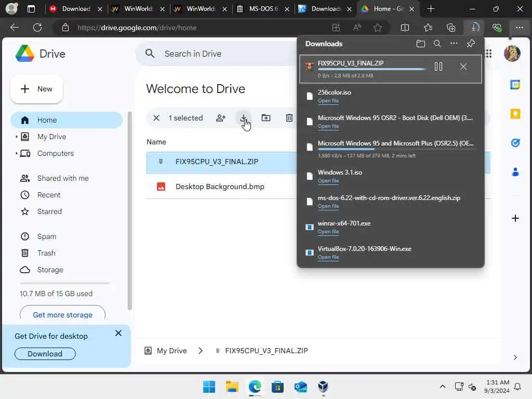Switch to first Download browser tab
The height and width of the screenshot is (399, 532).
pyautogui.click(x=76, y=9)
